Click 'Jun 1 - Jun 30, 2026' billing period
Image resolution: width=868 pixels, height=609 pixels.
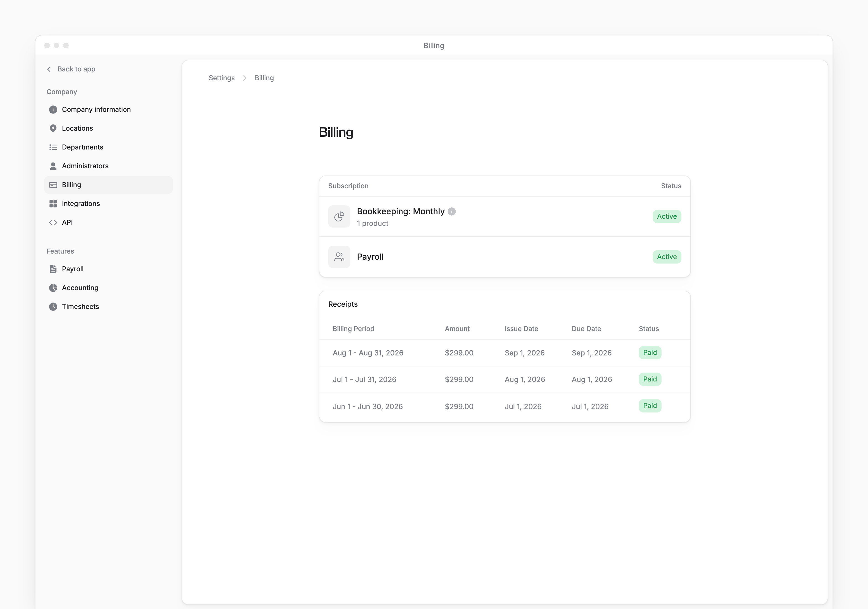click(368, 407)
